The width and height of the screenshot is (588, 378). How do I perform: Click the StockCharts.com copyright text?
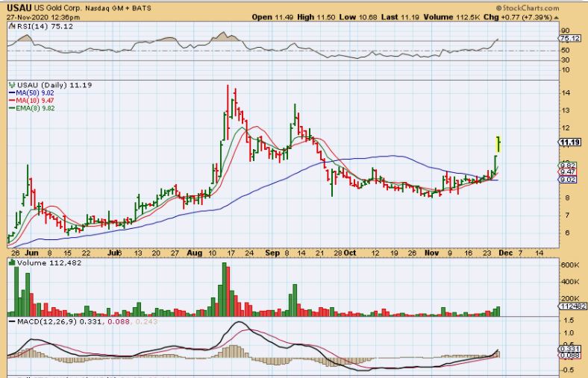pos(528,8)
